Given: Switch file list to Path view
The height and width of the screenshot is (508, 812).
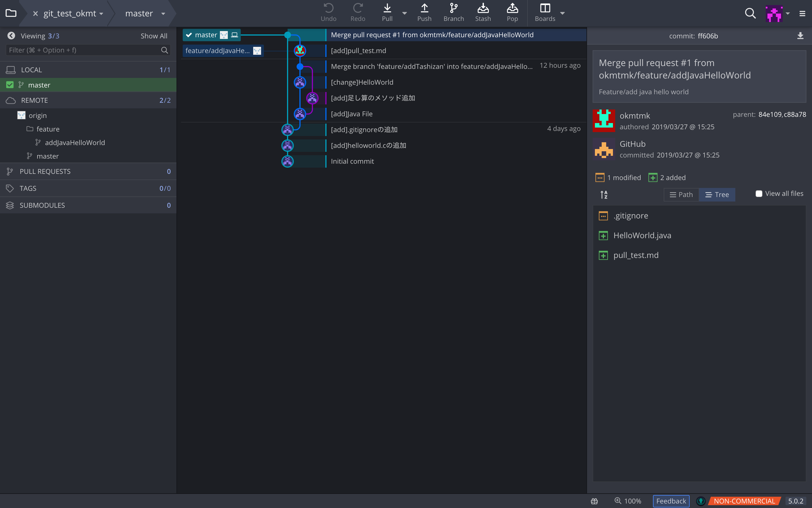Looking at the screenshot, I should 681,194.
